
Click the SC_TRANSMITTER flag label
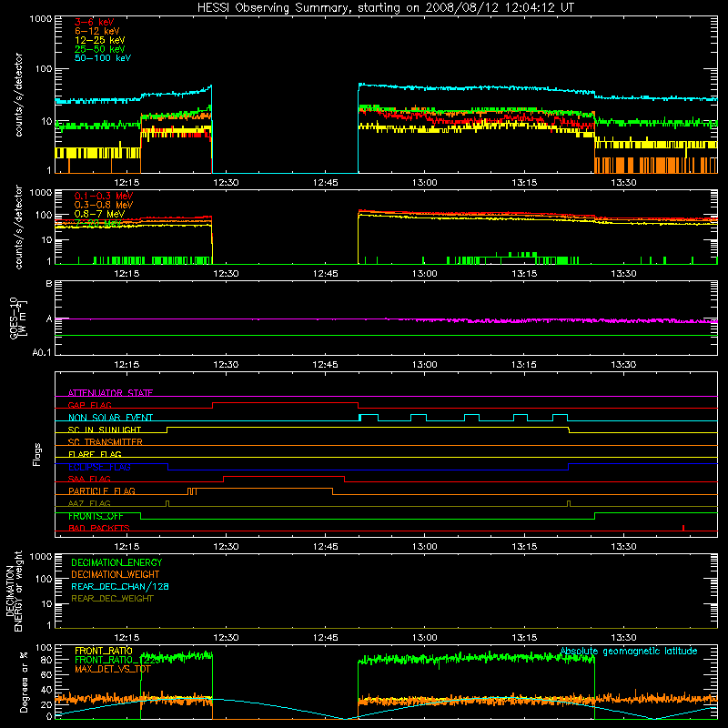106,442
